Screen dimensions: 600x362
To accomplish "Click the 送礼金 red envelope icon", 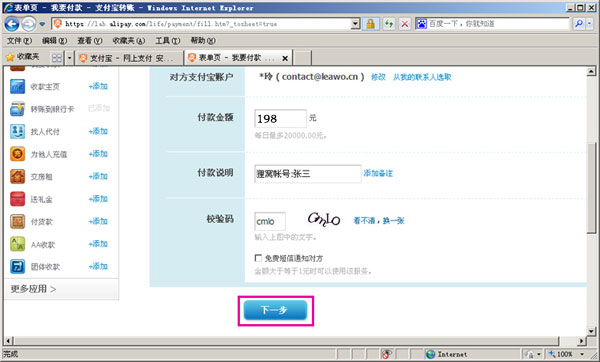I will coord(17,199).
